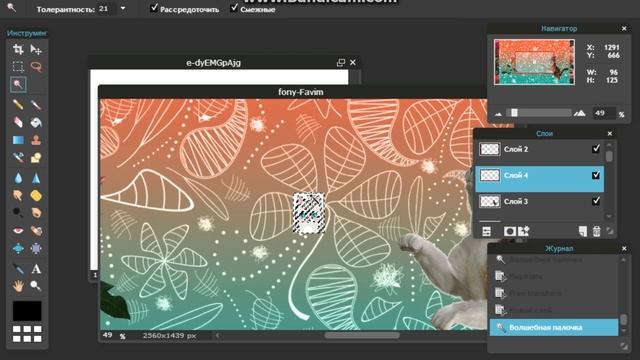The image size is (640, 360).
Task: Select the Spot Heal tool
Action: point(36,231)
